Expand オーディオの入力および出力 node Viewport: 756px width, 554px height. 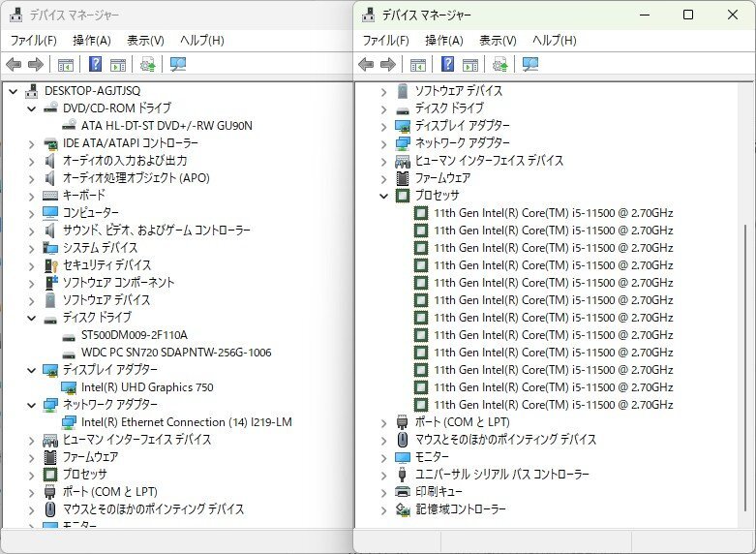31,161
